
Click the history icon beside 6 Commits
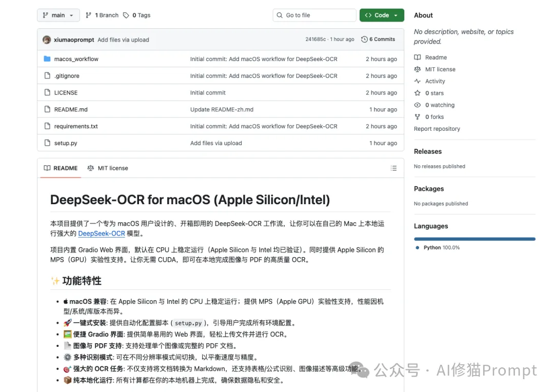(364, 39)
